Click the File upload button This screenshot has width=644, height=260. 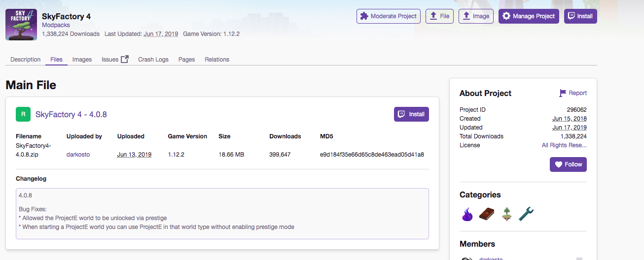439,16
